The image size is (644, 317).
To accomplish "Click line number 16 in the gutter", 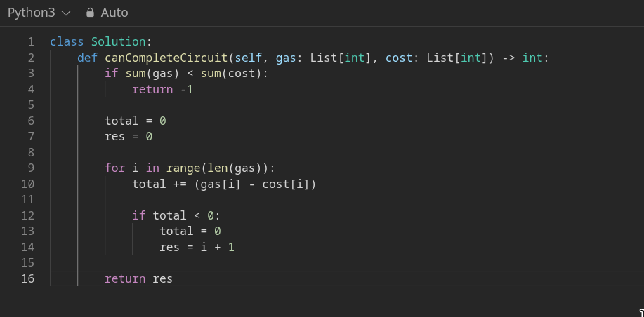I will pyautogui.click(x=28, y=279).
